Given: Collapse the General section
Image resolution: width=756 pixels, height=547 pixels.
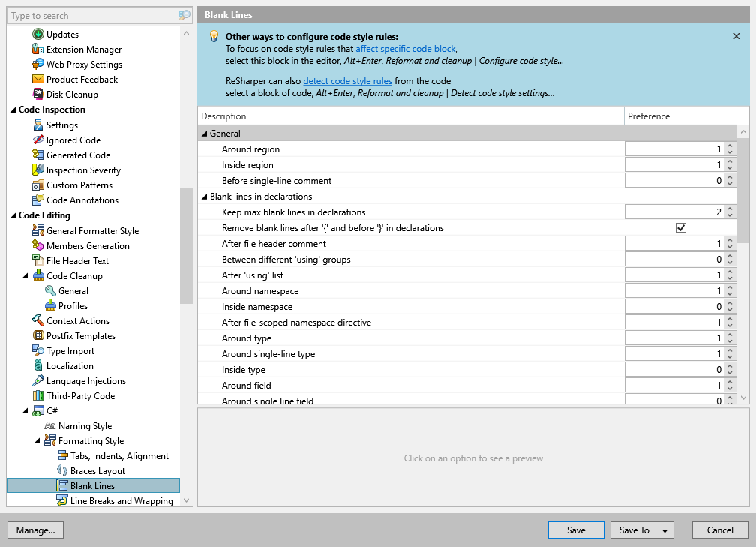Looking at the screenshot, I should coord(205,133).
